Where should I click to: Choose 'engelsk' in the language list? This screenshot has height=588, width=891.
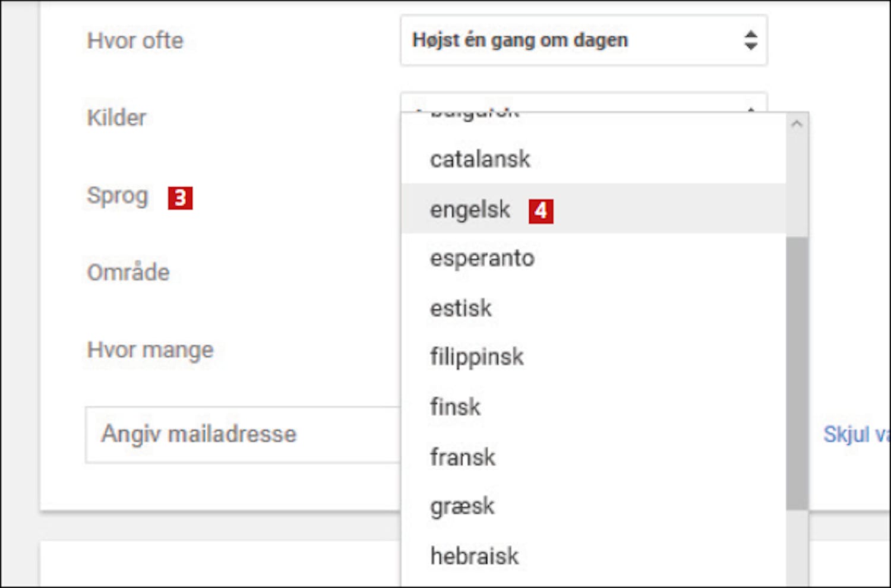pyautogui.click(x=470, y=210)
